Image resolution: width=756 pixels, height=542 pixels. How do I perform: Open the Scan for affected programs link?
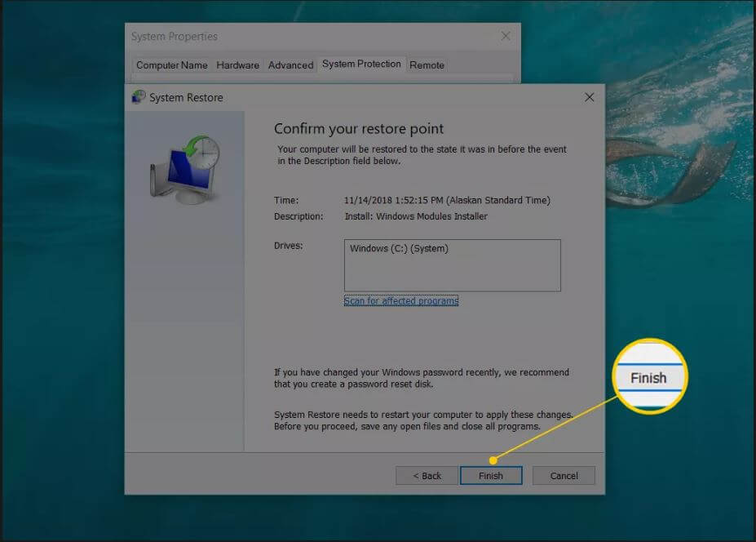400,300
